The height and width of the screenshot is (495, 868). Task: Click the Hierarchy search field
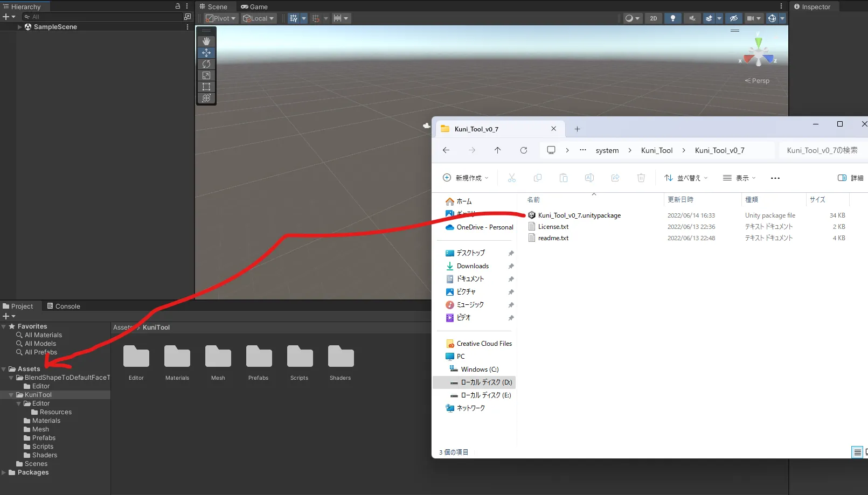[102, 17]
